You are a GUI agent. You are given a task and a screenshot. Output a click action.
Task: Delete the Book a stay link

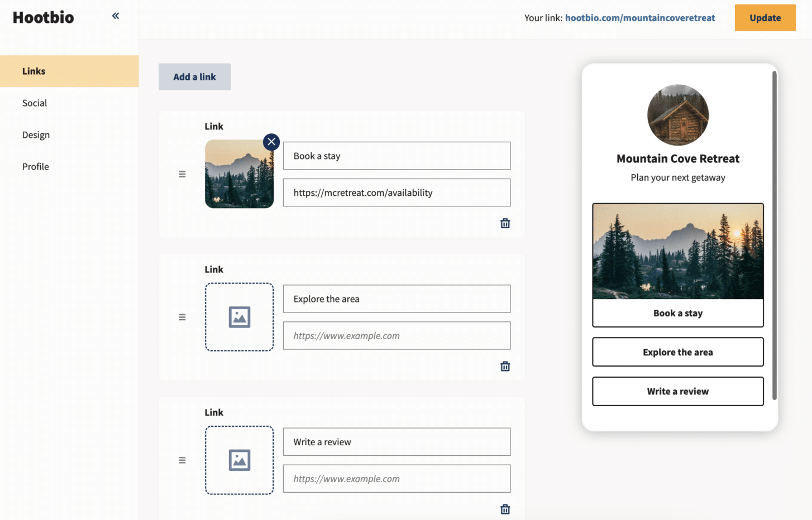[505, 224]
